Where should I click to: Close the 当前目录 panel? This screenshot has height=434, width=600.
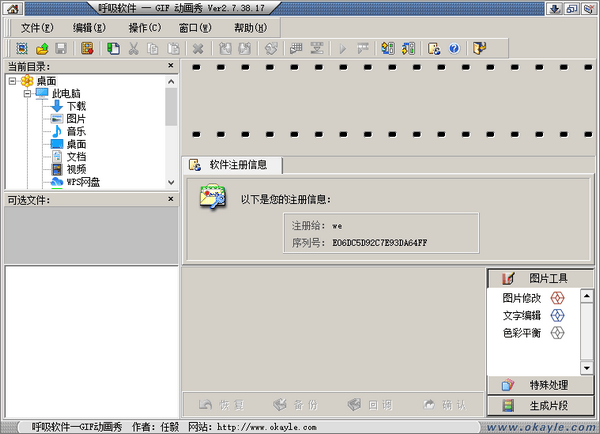170,66
